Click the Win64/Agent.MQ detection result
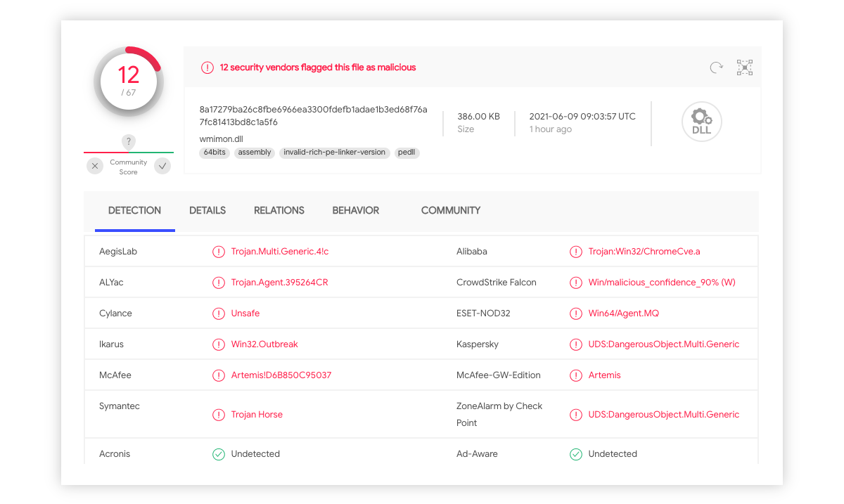This screenshot has width=844, height=504. [624, 314]
